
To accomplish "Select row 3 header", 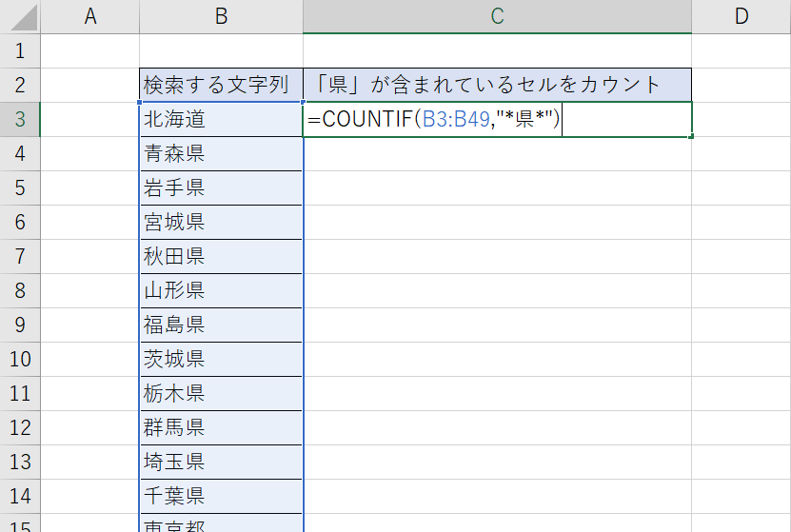I will click(20, 120).
